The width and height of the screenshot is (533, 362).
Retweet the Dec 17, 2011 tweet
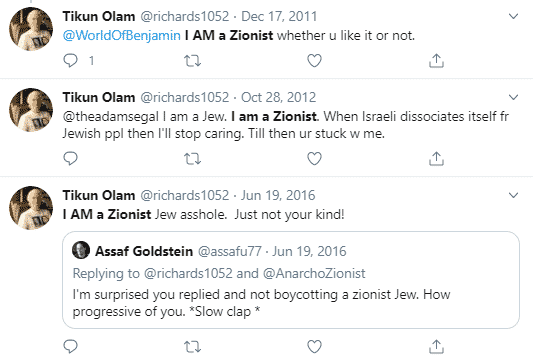(192, 61)
